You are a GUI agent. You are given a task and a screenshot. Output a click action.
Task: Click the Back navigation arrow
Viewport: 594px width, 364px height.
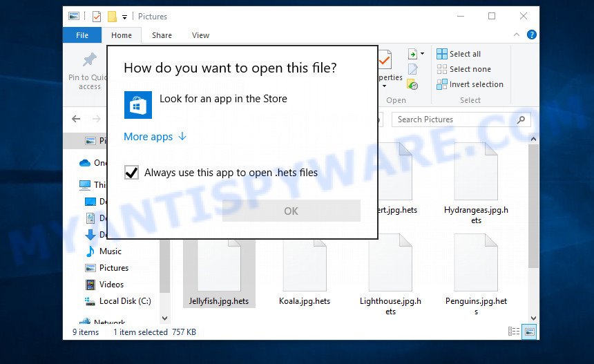[x=77, y=119]
